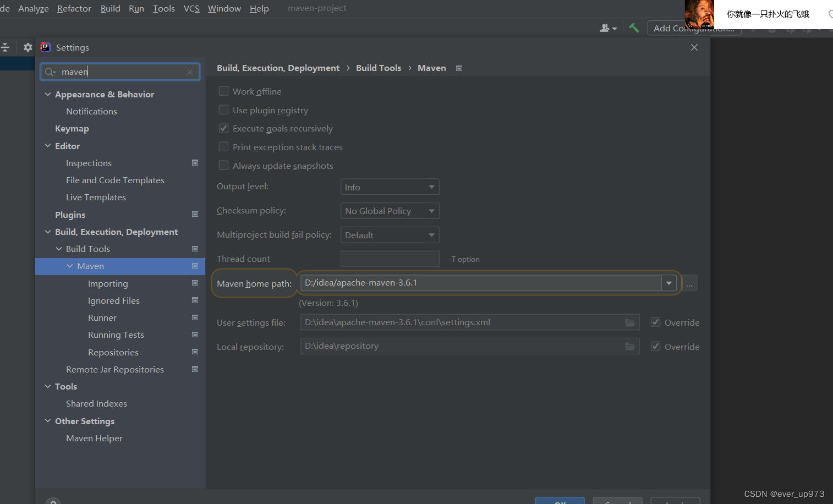Open the Run menu
This screenshot has height=504, width=833.
coord(136,9)
